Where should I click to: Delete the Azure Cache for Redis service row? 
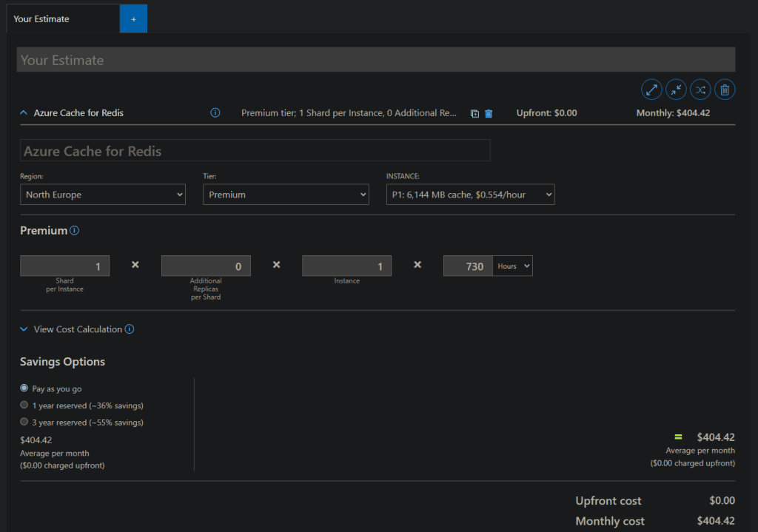pos(489,114)
